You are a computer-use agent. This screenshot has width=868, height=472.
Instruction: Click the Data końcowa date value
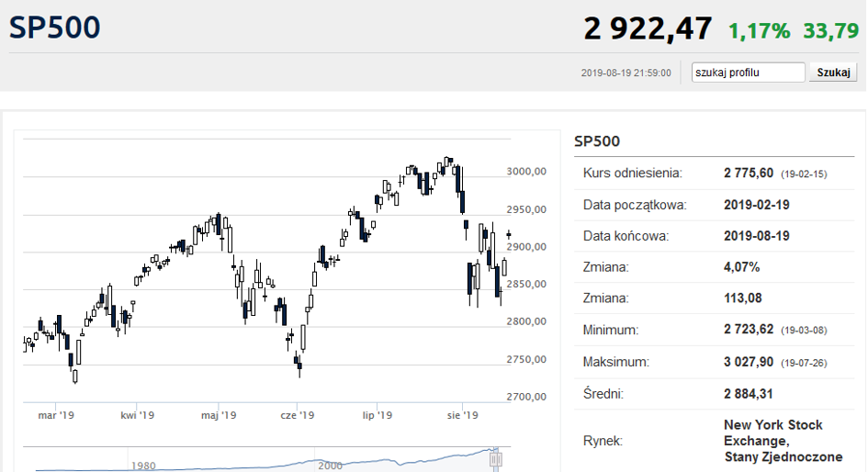[756, 236]
